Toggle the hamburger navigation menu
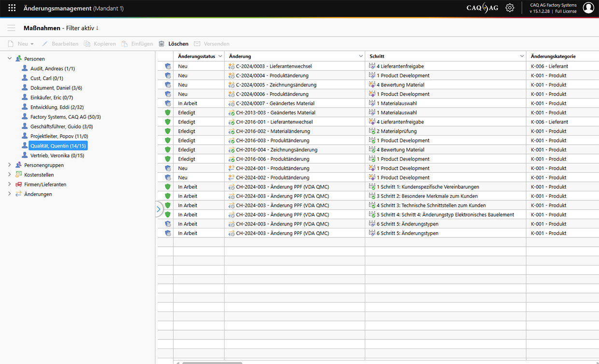 tap(11, 28)
